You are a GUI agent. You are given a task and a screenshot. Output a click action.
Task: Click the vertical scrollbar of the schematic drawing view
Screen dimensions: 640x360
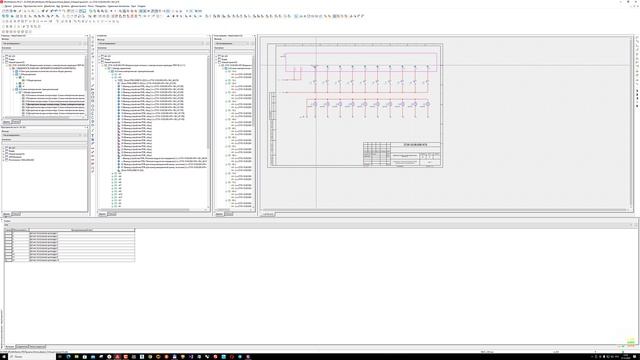[x=632, y=122]
